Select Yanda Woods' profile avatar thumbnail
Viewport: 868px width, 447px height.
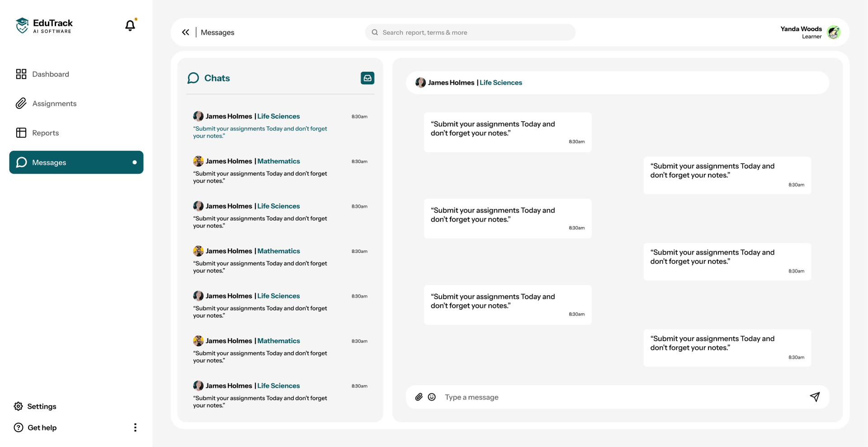(x=834, y=32)
